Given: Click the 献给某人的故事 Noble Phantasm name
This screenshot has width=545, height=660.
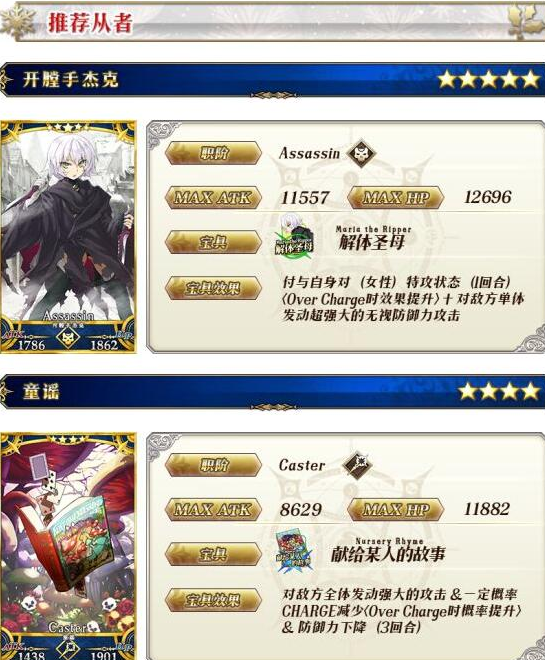Looking at the screenshot, I should pyautogui.click(x=388, y=554).
